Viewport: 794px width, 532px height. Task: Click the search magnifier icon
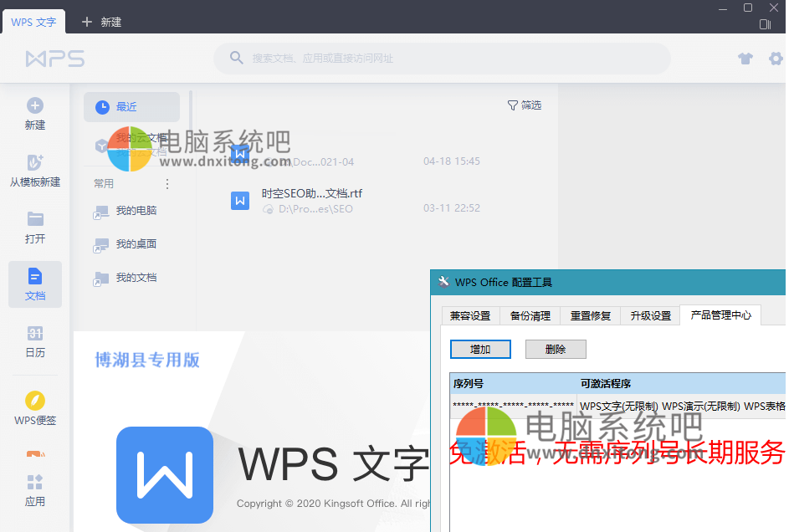[x=236, y=58]
